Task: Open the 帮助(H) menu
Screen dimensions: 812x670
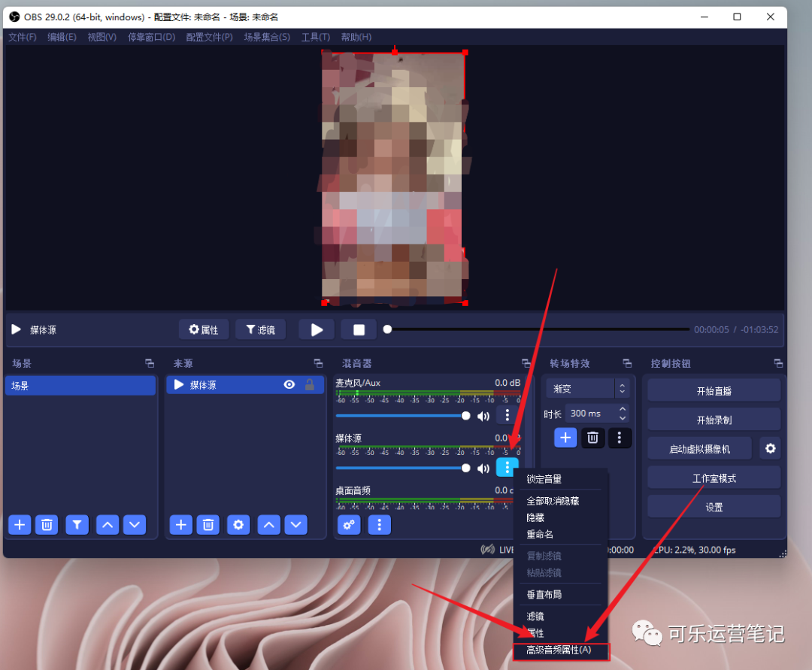Action: (356, 38)
